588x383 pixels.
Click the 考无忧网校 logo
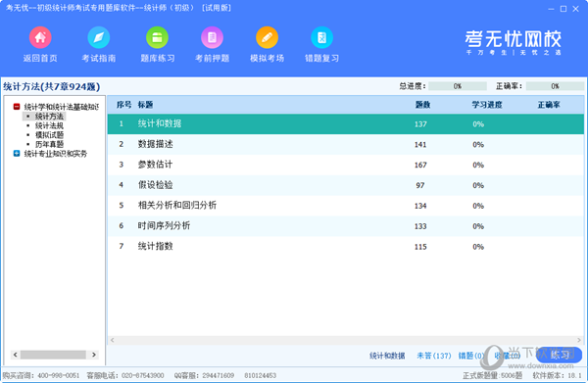(513, 42)
